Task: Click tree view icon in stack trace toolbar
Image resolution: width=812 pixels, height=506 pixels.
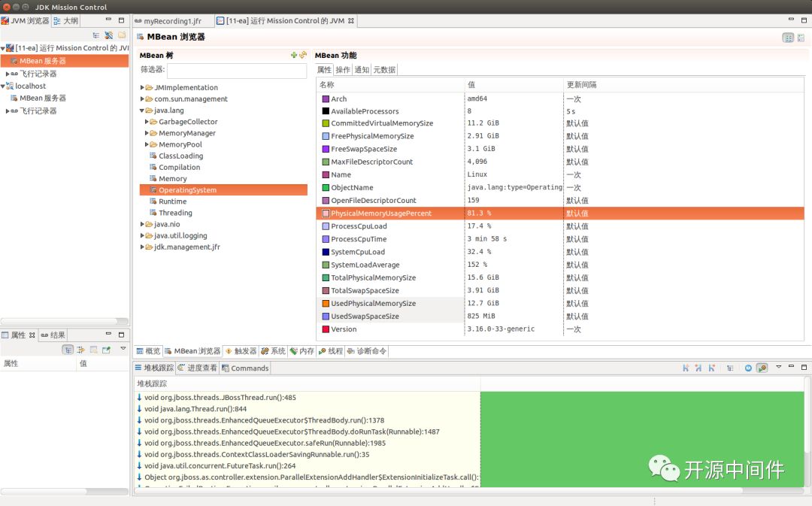Action: point(730,368)
